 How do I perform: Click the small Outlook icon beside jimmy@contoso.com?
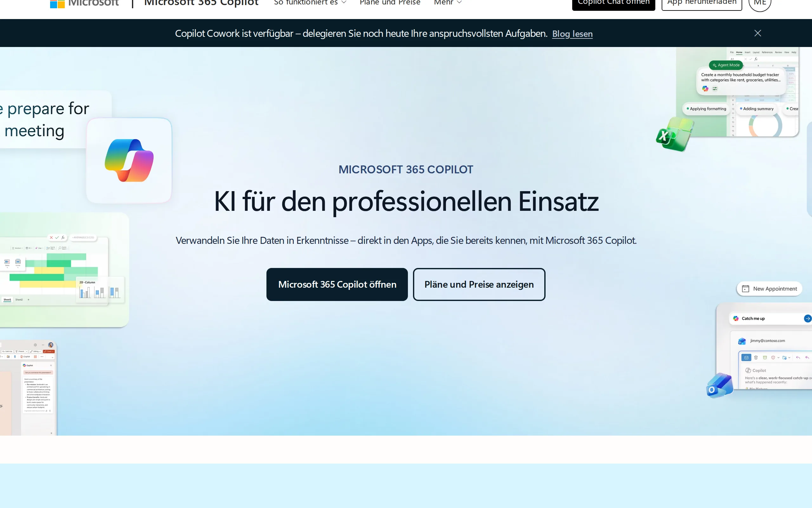742,341
